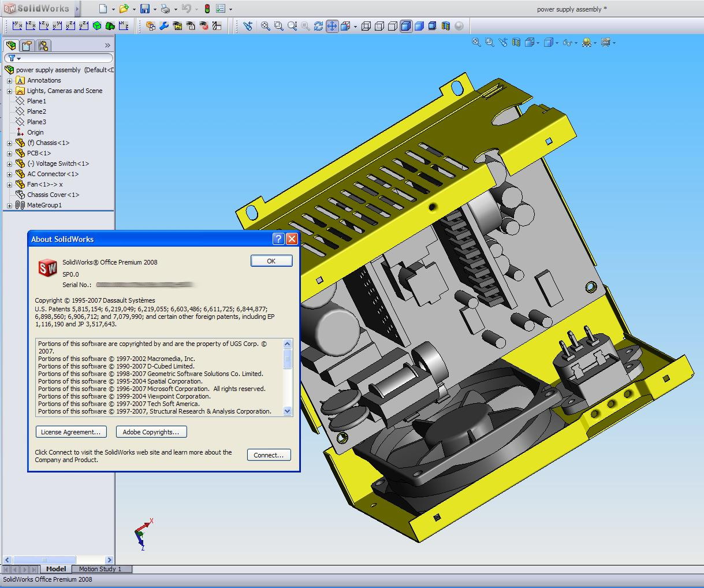Toggle Section View in main toolbar
The image size is (704, 588).
[x=445, y=26]
